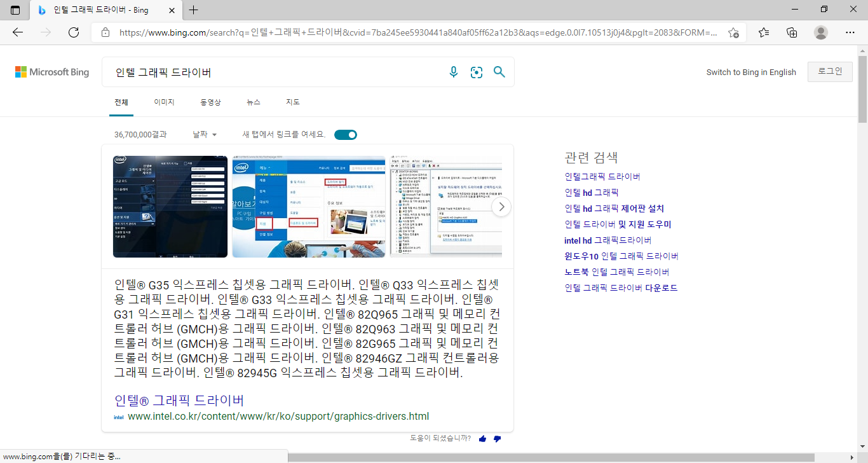
Task: Click the magnifier search icon
Action: point(499,73)
